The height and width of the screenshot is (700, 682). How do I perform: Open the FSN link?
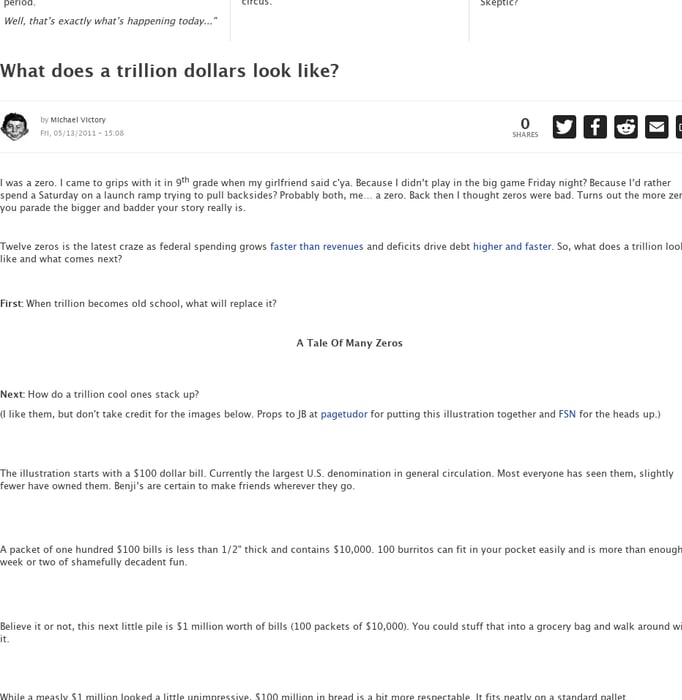click(567, 414)
